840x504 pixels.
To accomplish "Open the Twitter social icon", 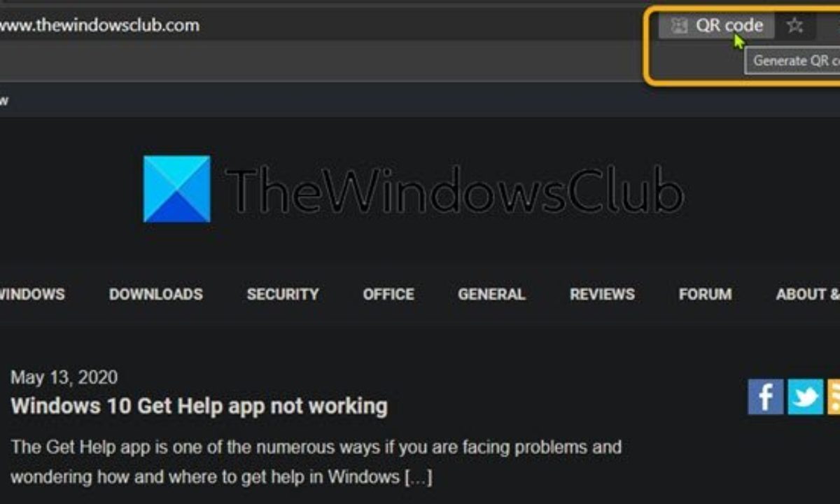I will (x=806, y=397).
